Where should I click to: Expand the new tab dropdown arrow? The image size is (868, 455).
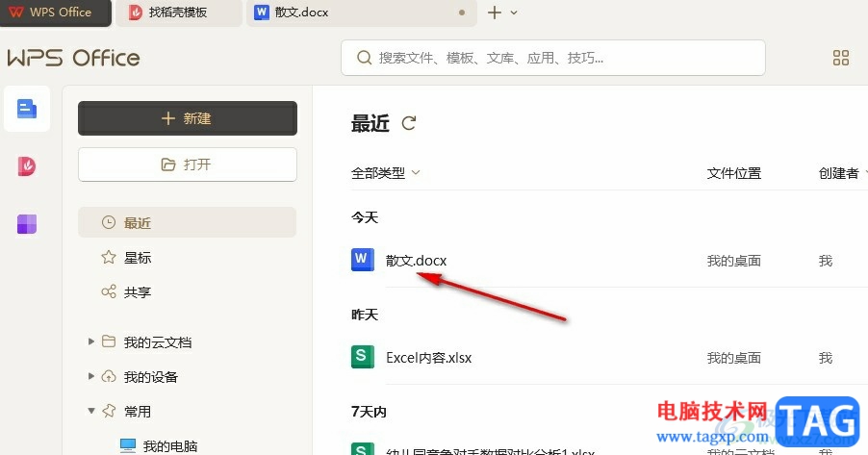tap(514, 13)
